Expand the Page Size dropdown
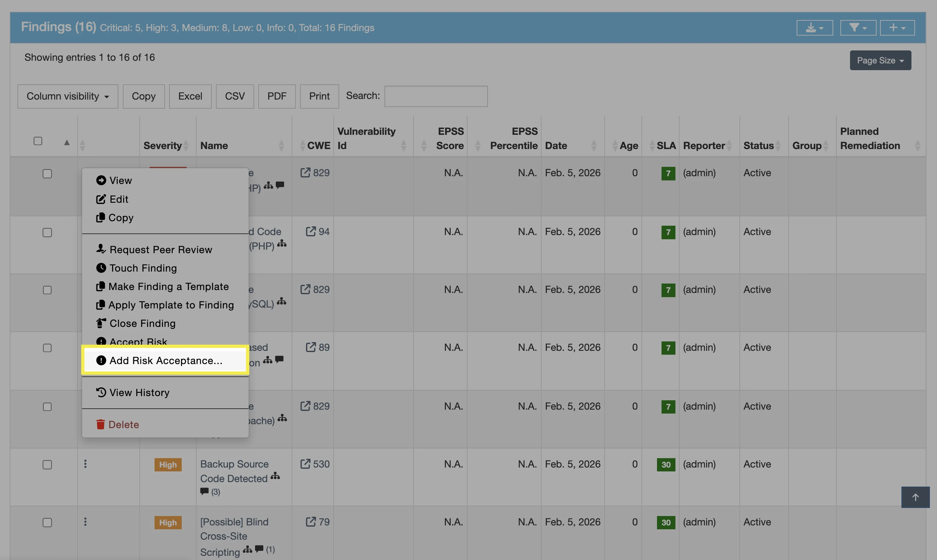937x560 pixels. [x=880, y=60]
